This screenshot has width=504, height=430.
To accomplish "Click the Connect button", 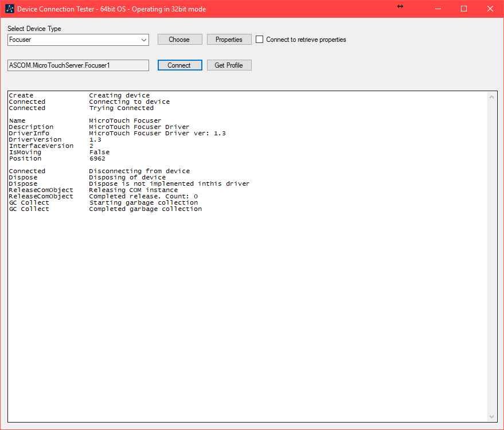I will 179,65.
